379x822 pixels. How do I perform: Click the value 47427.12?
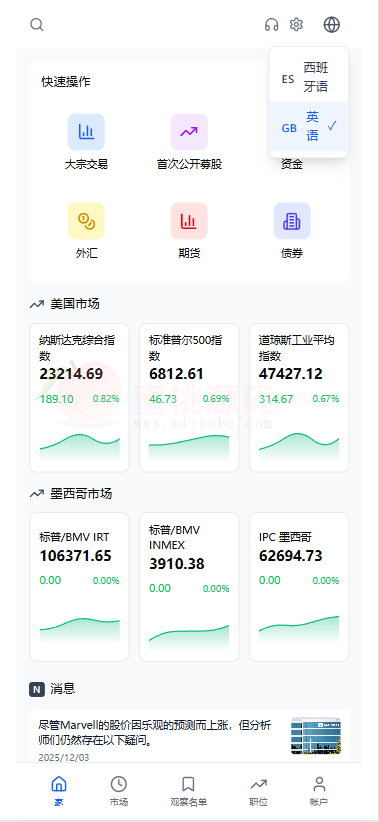tap(290, 374)
